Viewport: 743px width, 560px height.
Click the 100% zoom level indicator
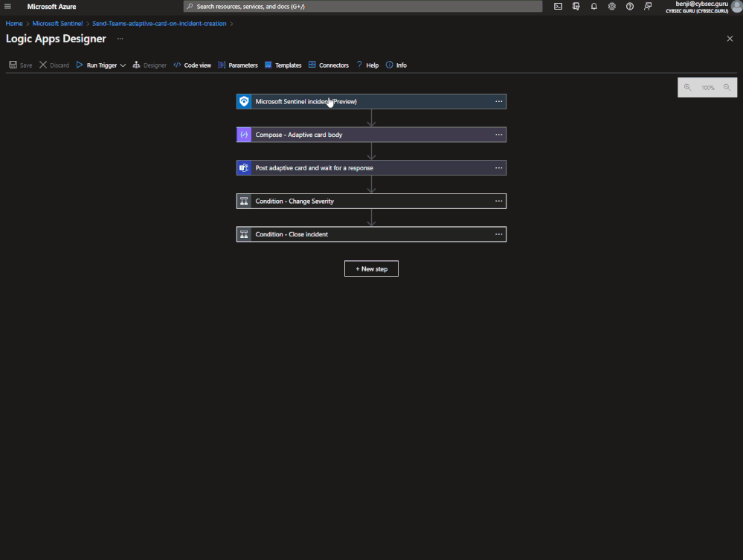click(707, 88)
